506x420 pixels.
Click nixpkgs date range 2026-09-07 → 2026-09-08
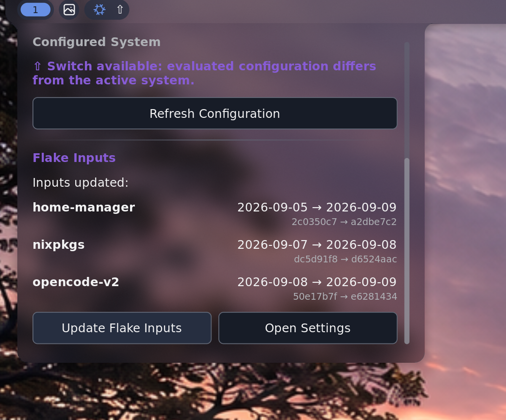(x=317, y=245)
